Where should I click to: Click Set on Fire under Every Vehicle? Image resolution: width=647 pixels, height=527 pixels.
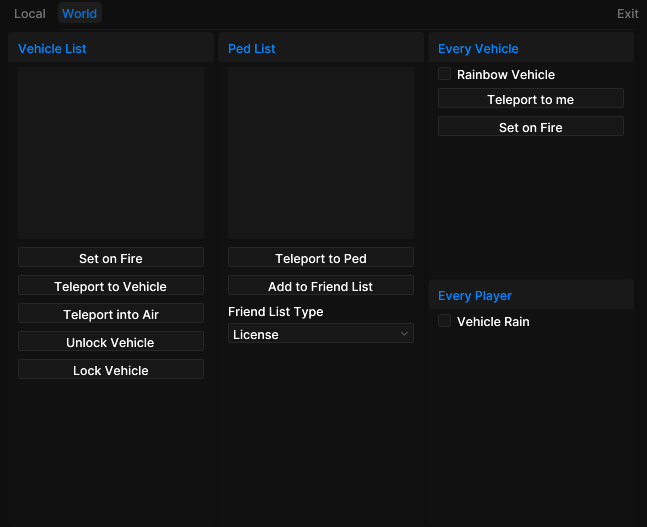click(531, 127)
